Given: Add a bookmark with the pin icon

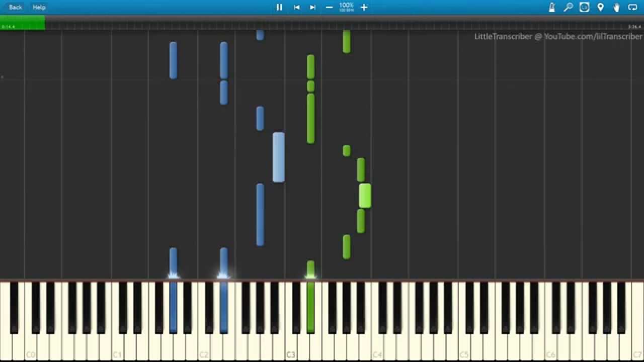Looking at the screenshot, I should click(600, 7).
